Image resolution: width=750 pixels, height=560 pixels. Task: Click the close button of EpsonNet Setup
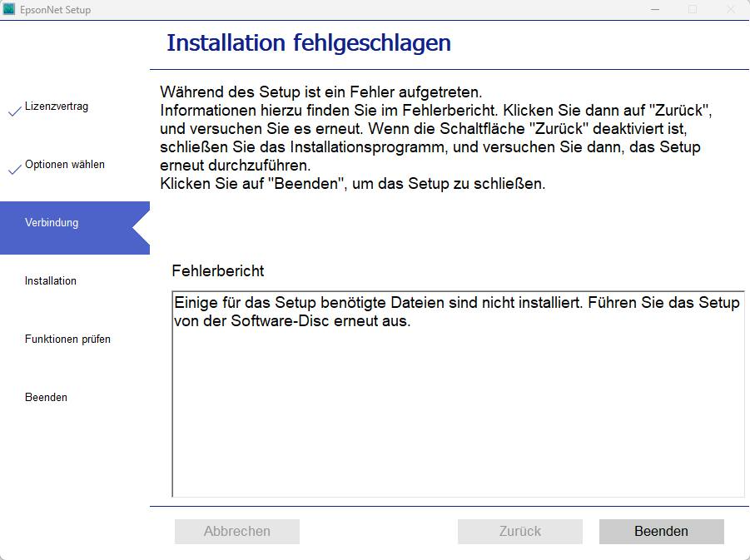pyautogui.click(x=730, y=9)
